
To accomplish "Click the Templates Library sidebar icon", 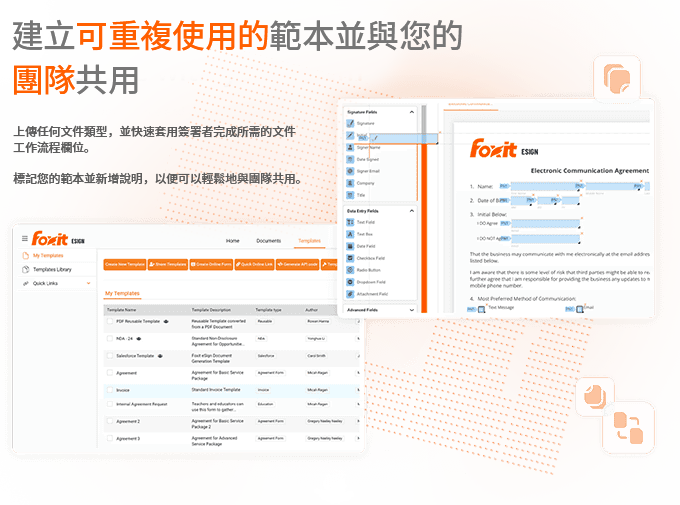I will [26, 269].
